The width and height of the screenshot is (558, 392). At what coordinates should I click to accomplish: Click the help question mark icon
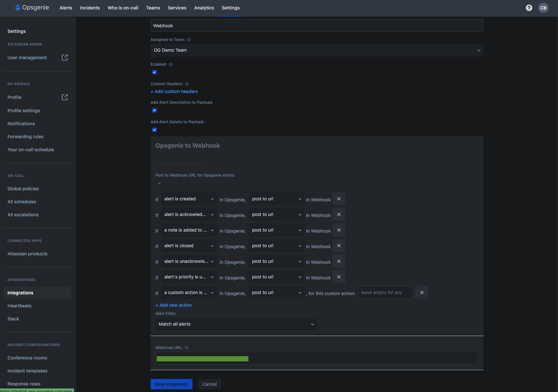(529, 8)
